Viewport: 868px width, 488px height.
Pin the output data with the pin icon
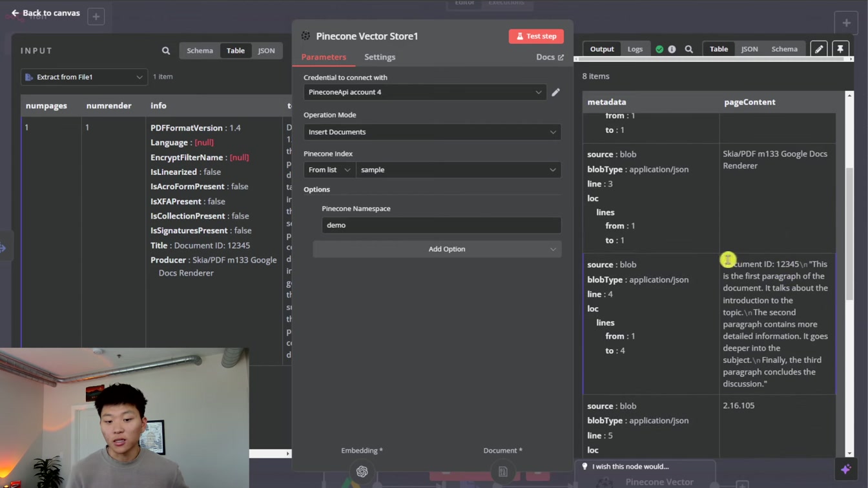point(840,49)
